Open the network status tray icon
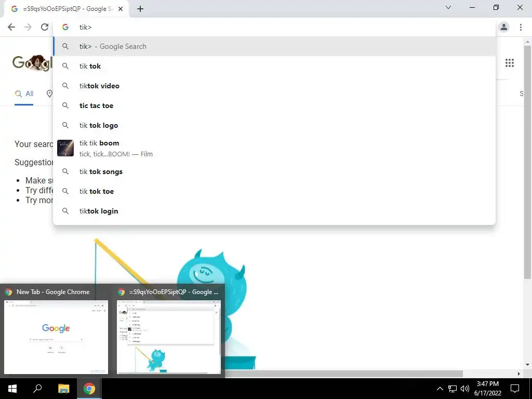The height and width of the screenshot is (399, 532). [x=453, y=389]
